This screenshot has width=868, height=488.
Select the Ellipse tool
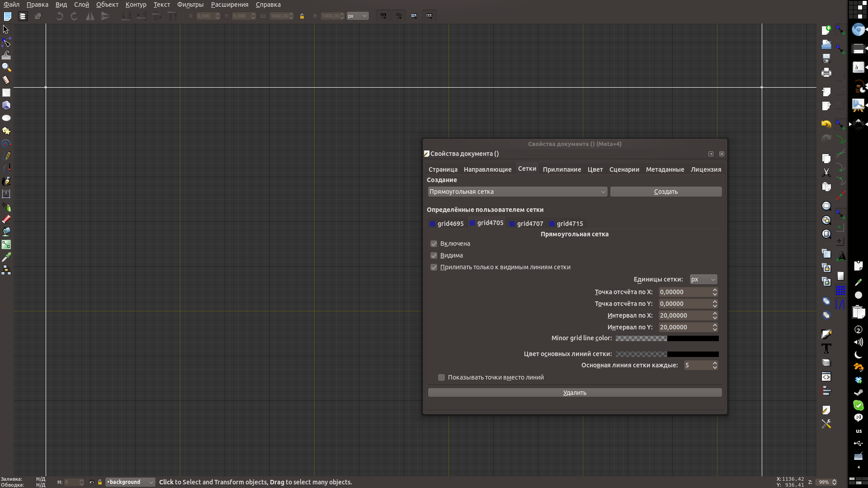[x=6, y=118]
